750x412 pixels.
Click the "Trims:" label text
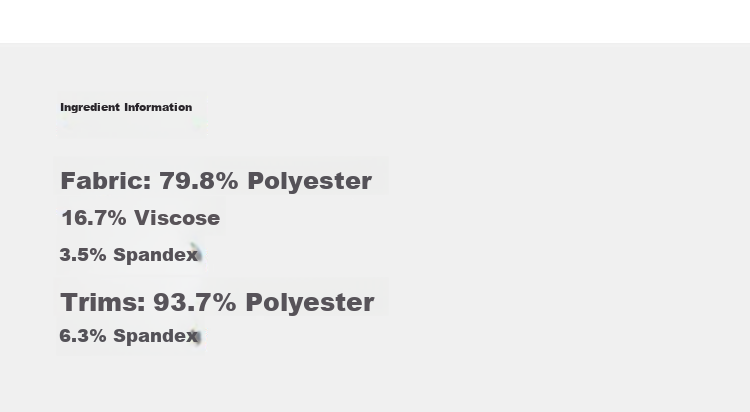click(x=103, y=302)
